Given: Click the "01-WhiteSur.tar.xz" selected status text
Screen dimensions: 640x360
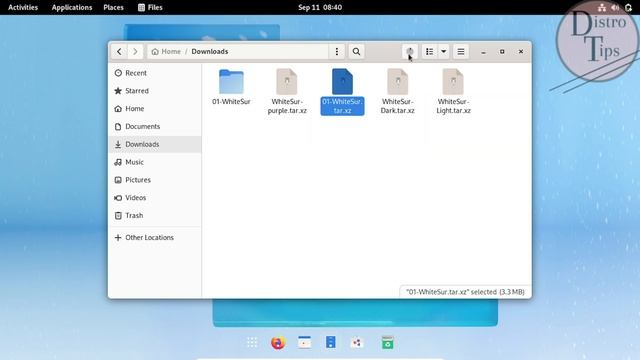Looking at the screenshot, I should click(x=465, y=292).
